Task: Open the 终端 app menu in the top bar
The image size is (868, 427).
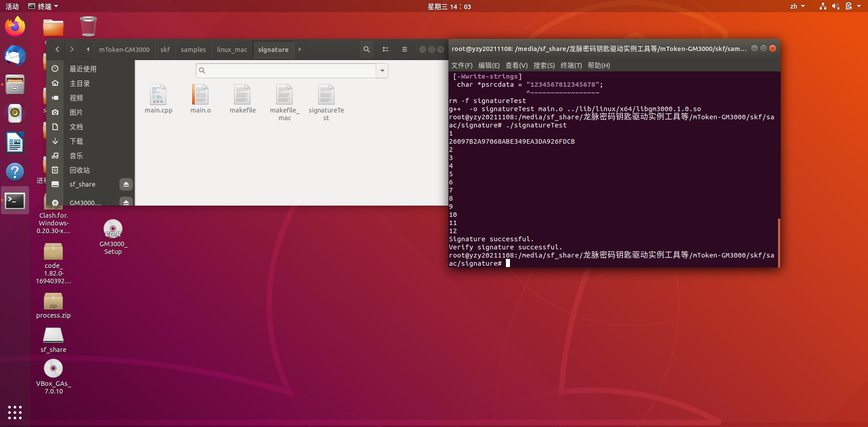Action: 43,6
